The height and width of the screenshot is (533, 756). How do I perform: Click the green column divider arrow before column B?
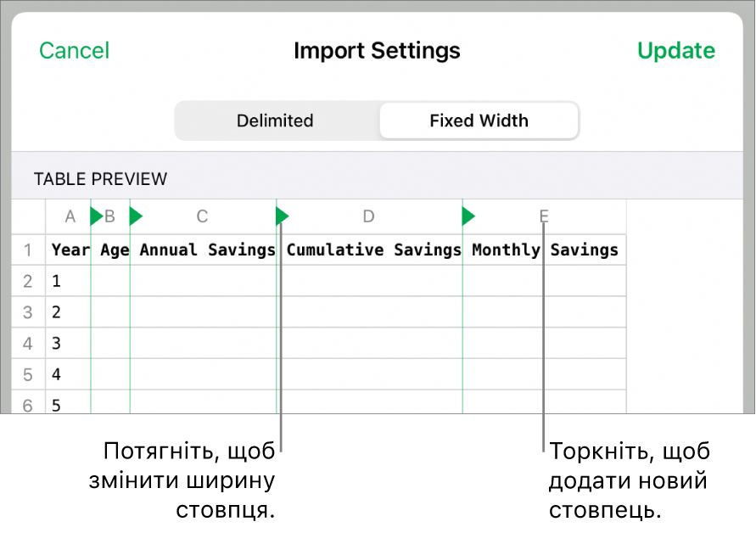tap(96, 216)
